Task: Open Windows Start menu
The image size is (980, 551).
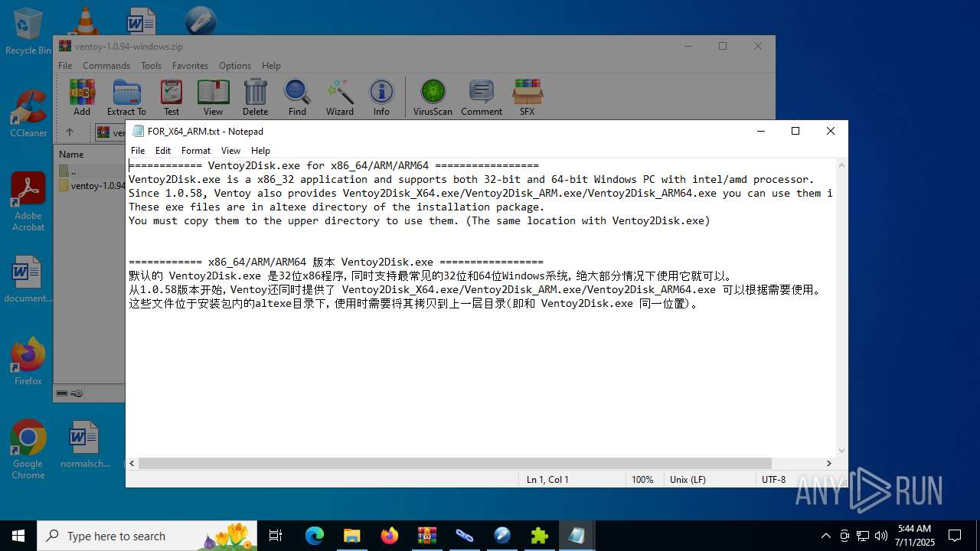Action: pos(18,536)
